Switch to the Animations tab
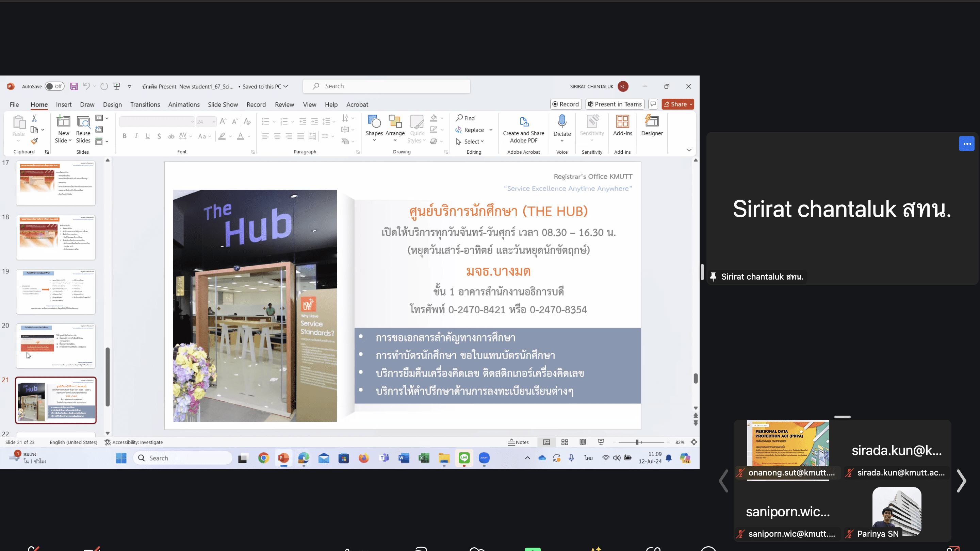The height and width of the screenshot is (551, 980). 184,104
